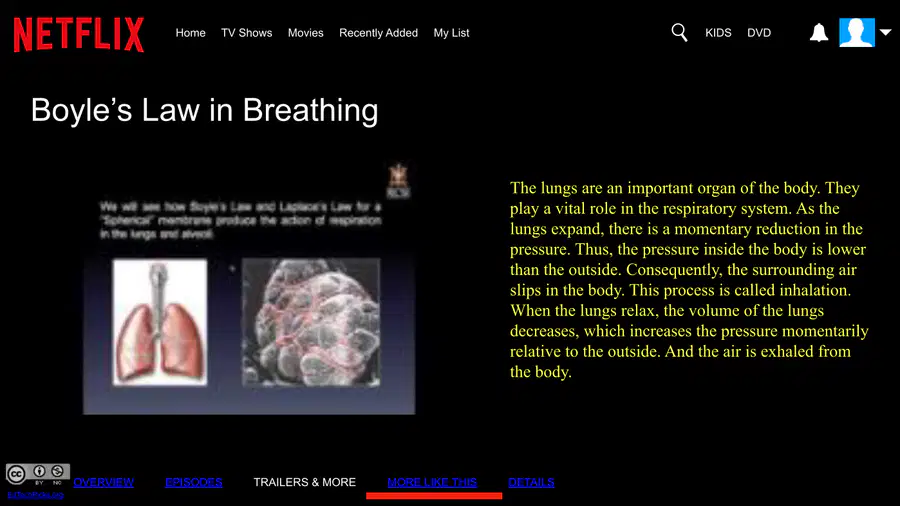Open the TV Shows menu
The width and height of the screenshot is (900, 506).
click(247, 33)
